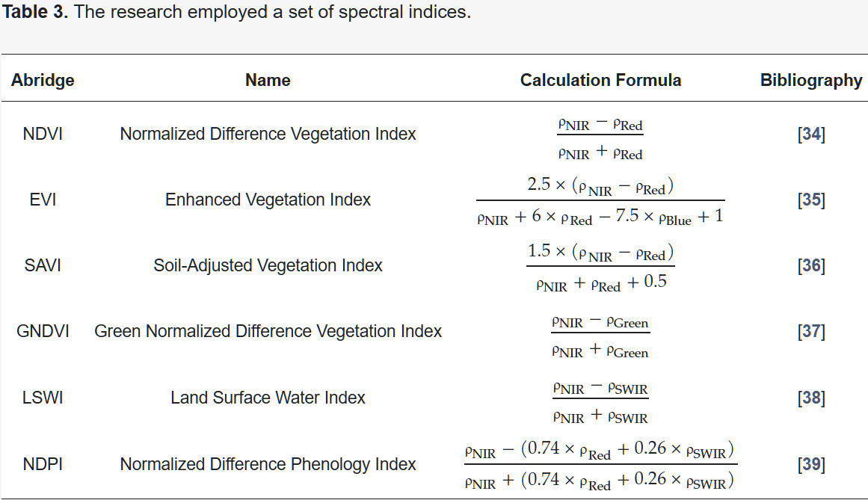Viewport: 868px width, 500px height.
Task: Click the Soil-Adjusted Vegetation Index name
Action: pyautogui.click(x=268, y=266)
